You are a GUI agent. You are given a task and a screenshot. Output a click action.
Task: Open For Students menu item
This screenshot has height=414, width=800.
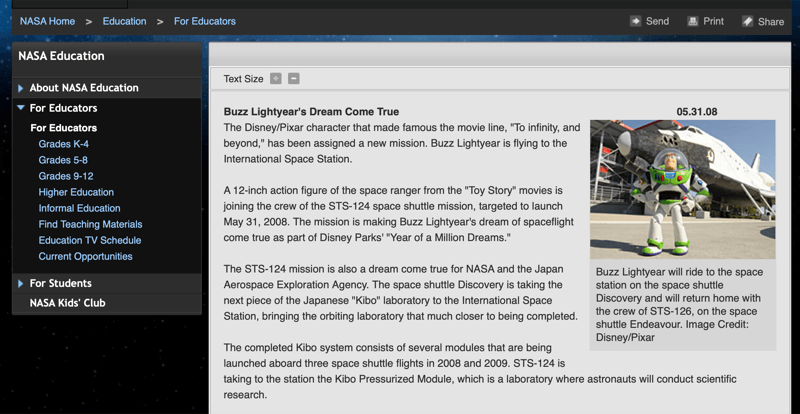tap(61, 283)
